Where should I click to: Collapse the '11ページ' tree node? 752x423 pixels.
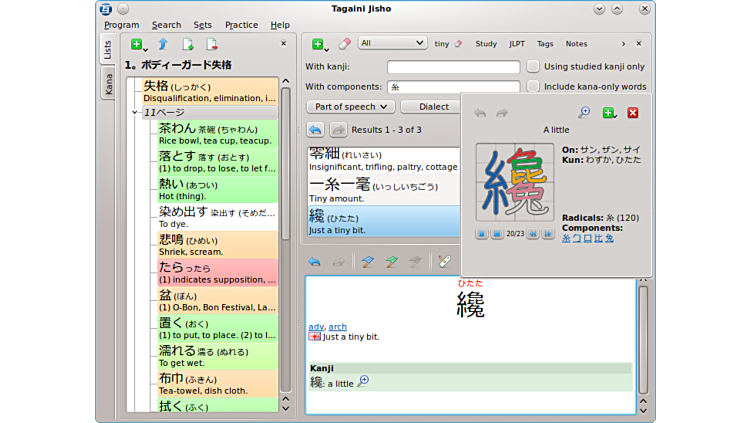click(136, 113)
